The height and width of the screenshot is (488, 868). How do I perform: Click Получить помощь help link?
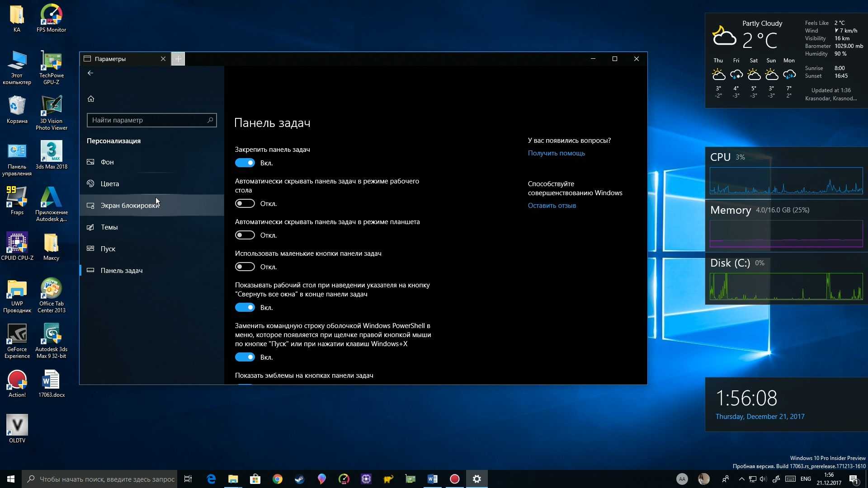[556, 153]
